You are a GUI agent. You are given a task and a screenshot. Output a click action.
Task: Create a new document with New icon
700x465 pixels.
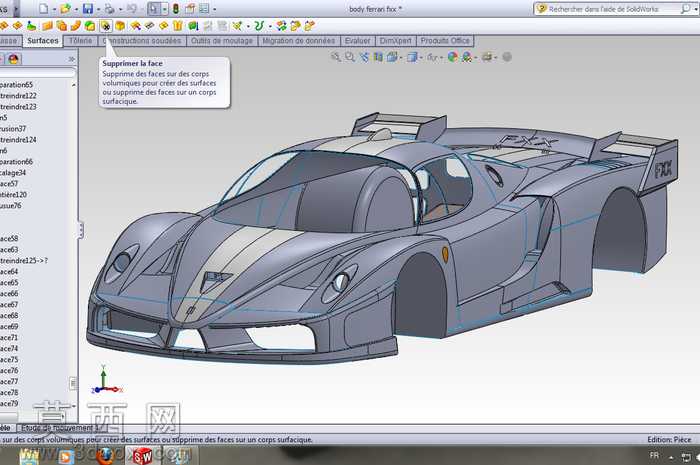[43, 8]
